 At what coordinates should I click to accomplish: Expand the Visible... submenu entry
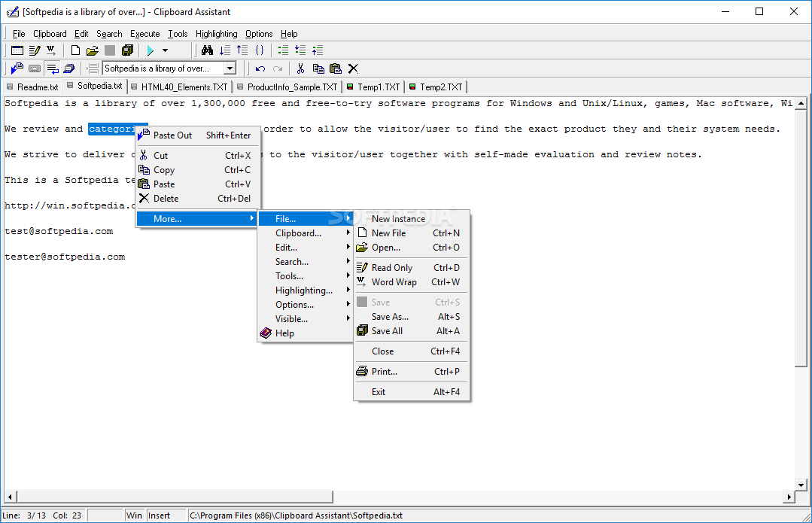click(305, 319)
